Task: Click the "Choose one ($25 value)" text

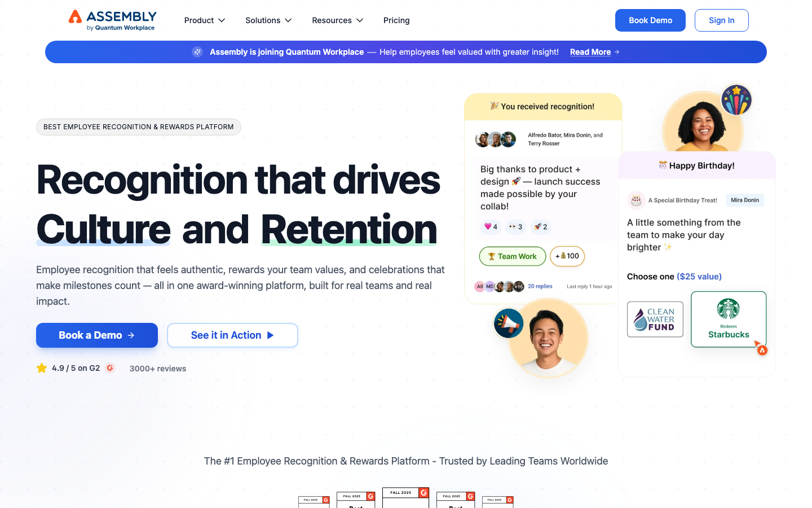Action: point(674,277)
